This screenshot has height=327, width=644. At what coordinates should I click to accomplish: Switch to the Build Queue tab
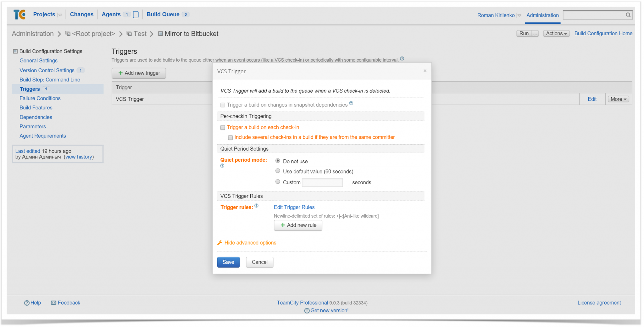coord(163,14)
